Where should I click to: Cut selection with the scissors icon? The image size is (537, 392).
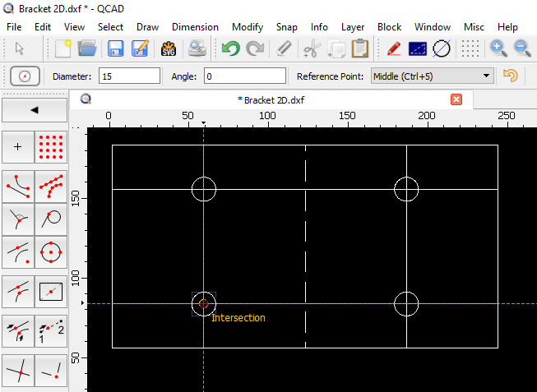tap(311, 48)
